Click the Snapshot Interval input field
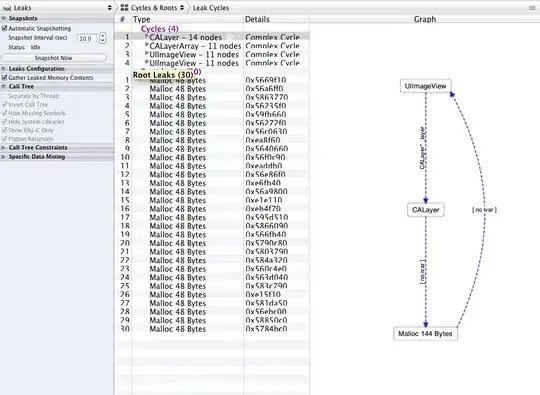This screenshot has height=395, width=540. pyautogui.click(x=87, y=38)
